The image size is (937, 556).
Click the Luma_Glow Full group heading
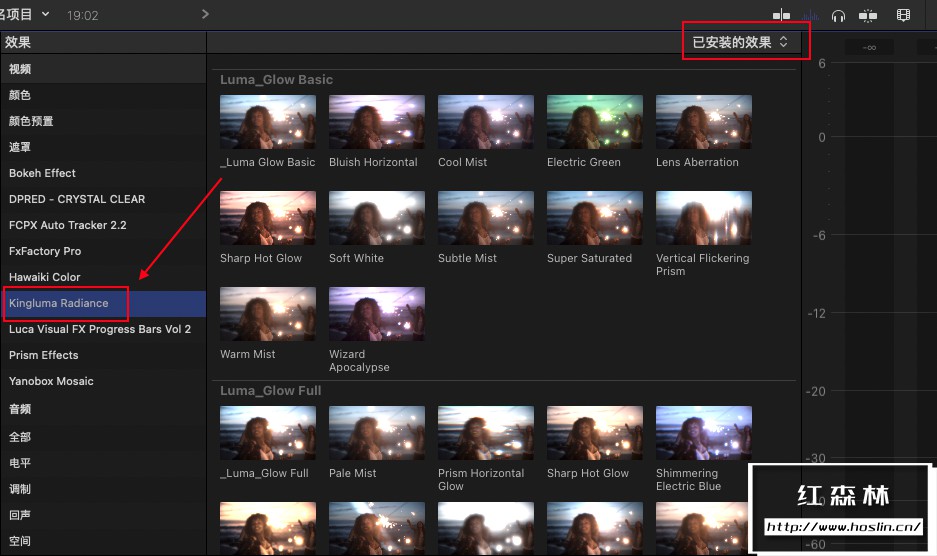[270, 390]
